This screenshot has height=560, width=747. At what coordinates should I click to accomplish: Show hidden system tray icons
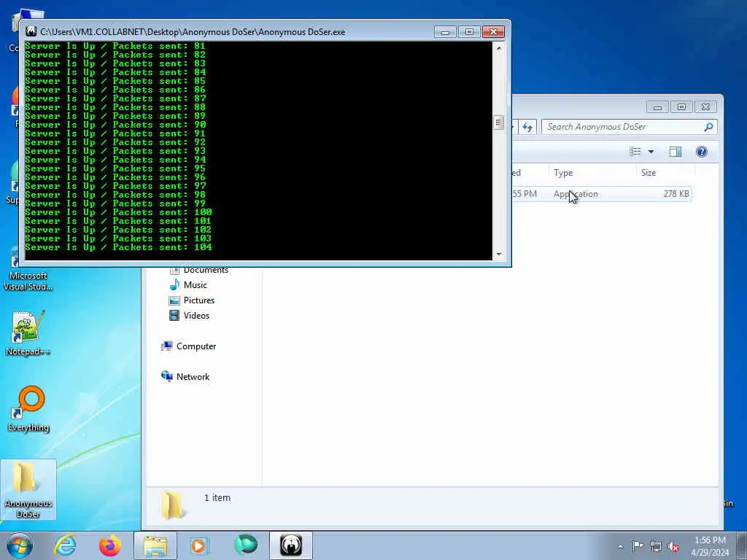[620, 546]
